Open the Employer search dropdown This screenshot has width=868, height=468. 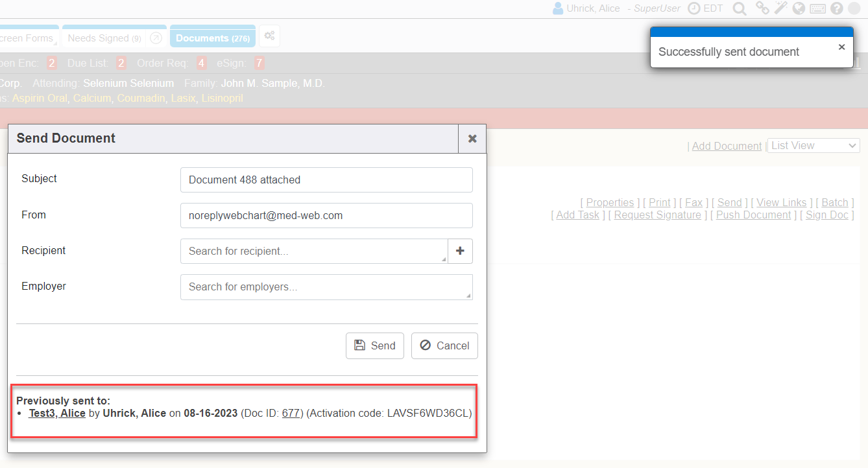[326, 287]
